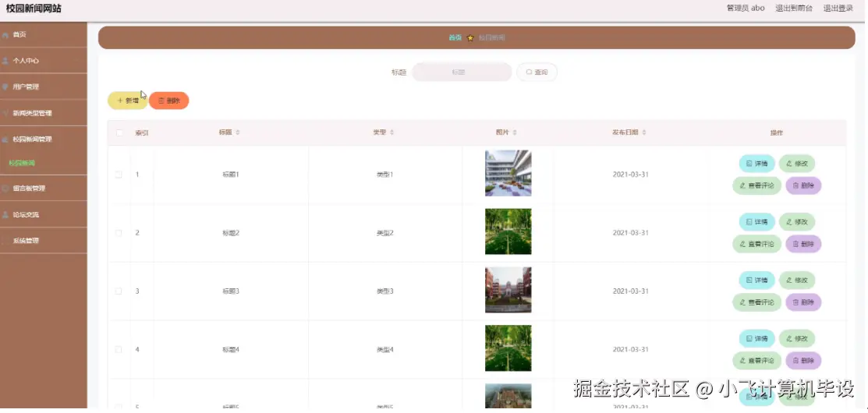Click the 修改 button for 标题1
The height and width of the screenshot is (413, 868).
[x=796, y=164]
